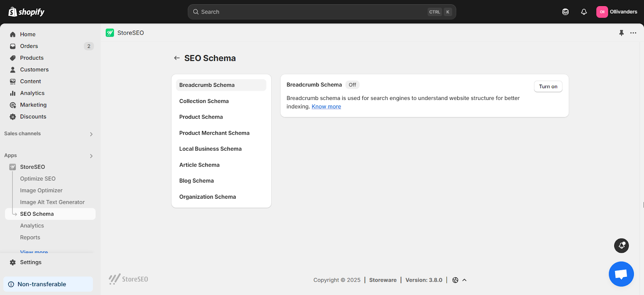Select the Local Business Schema tab

click(221, 149)
